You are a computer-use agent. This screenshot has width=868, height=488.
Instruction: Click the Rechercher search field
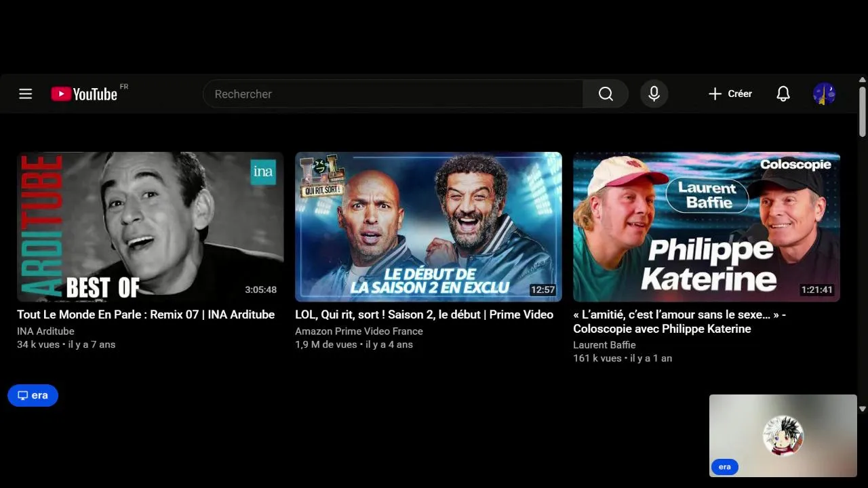pos(393,94)
